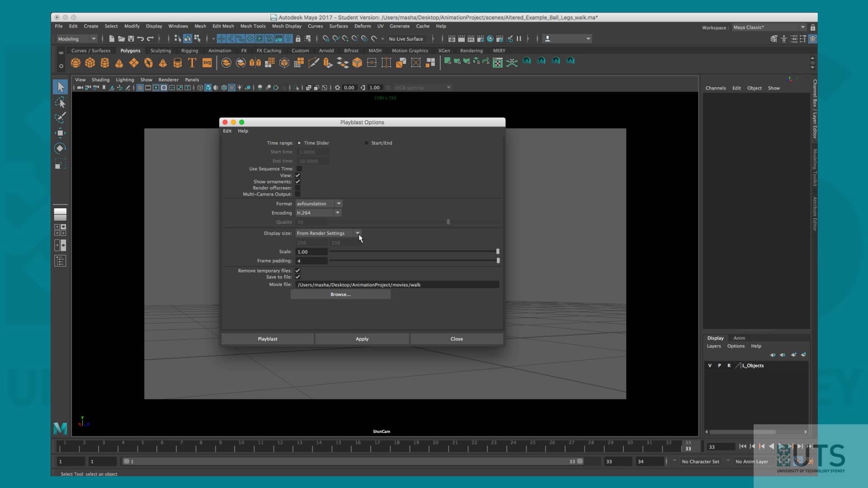Click the pause IPR render icon

[519, 39]
